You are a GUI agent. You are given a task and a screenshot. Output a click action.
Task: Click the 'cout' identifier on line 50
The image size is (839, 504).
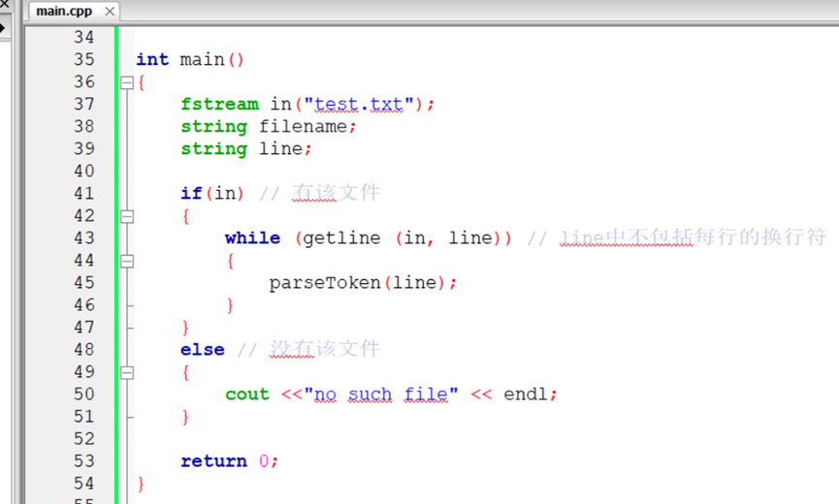coord(246,394)
